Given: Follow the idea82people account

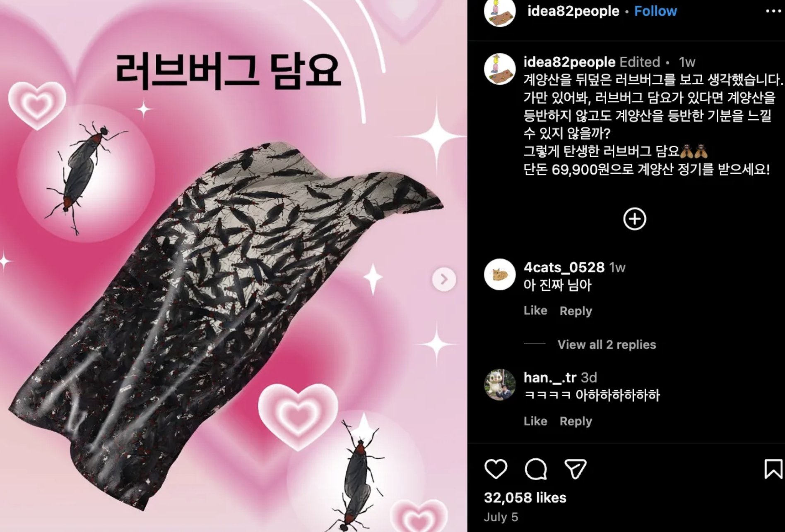Looking at the screenshot, I should pyautogui.click(x=655, y=11).
